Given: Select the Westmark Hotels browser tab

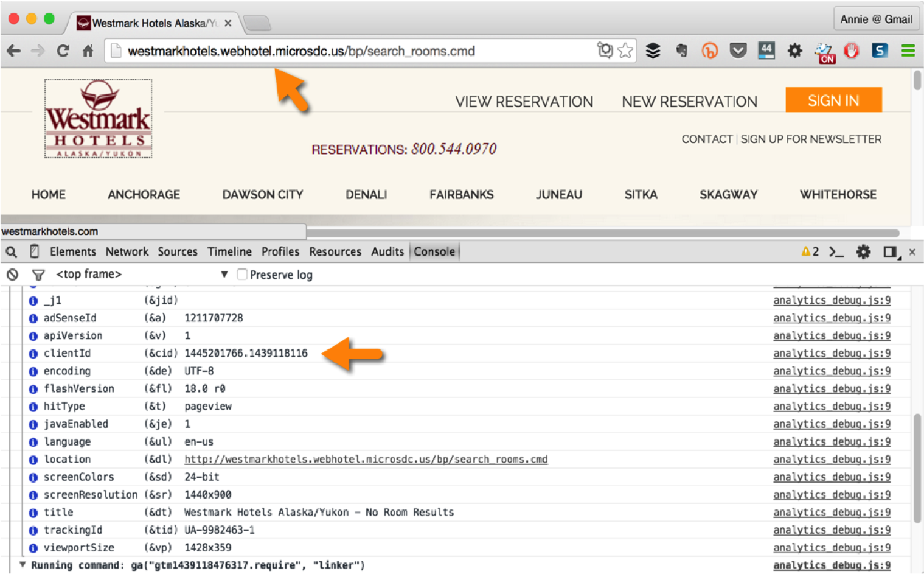Looking at the screenshot, I should [x=152, y=23].
